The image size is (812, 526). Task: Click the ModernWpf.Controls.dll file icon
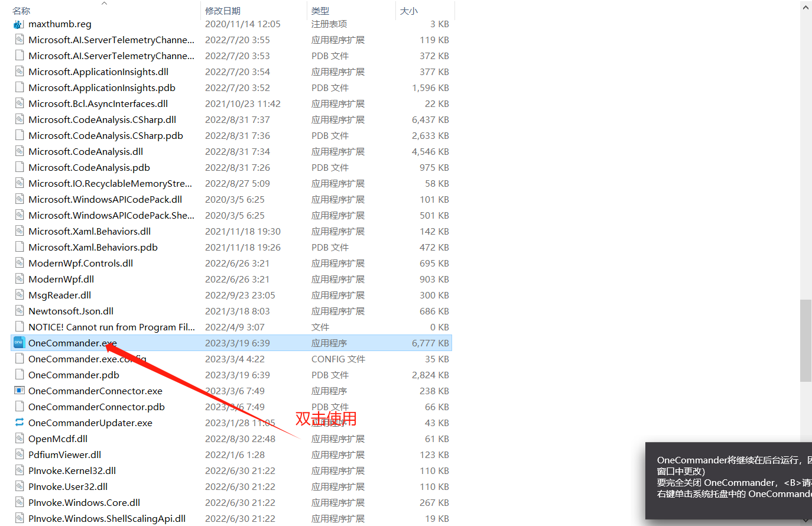point(19,263)
